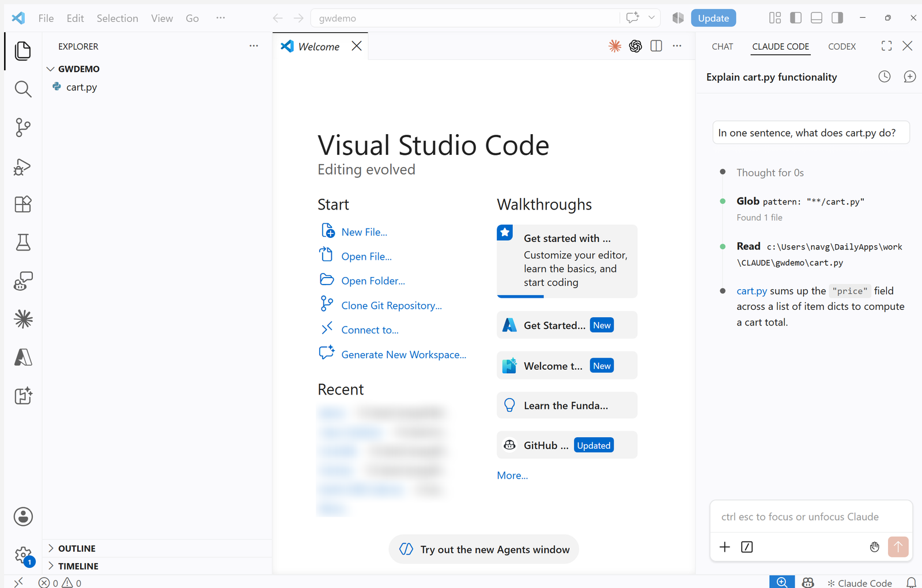
Task: Start a new Claude conversation
Action: 910,77
